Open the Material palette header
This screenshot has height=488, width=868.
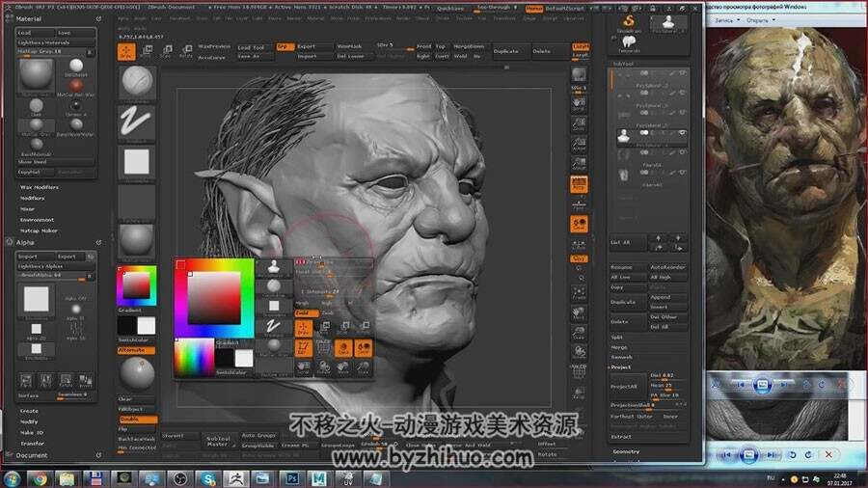[29, 19]
